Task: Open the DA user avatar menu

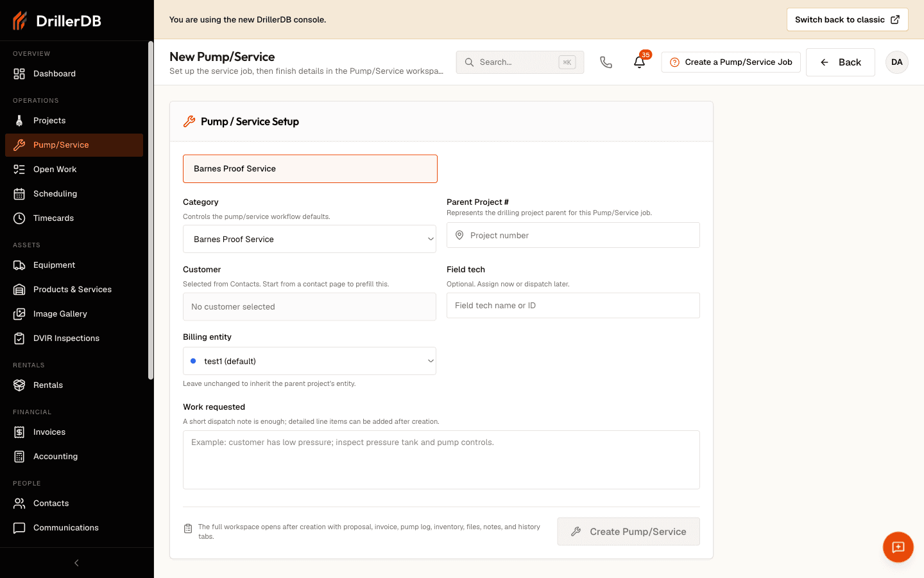Action: [897, 62]
